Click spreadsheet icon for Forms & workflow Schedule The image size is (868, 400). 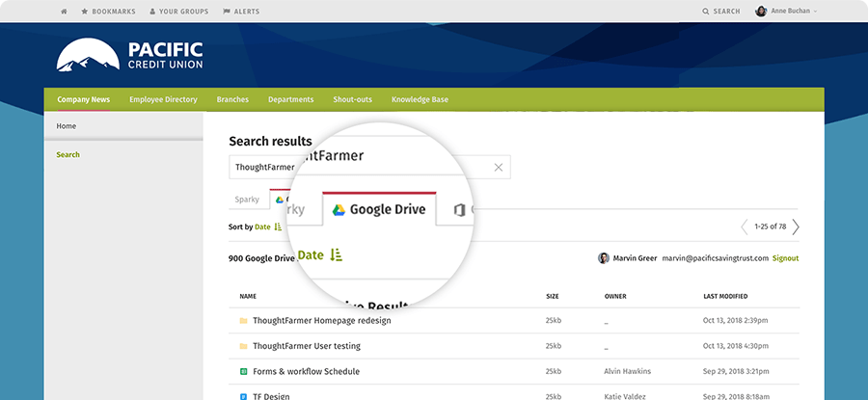(243, 372)
